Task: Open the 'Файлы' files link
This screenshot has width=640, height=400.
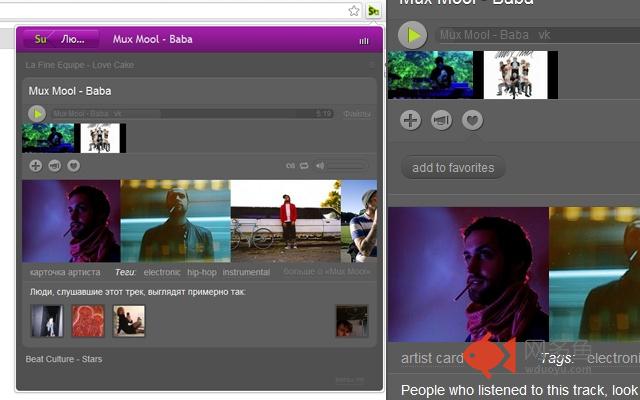Action: [x=357, y=114]
